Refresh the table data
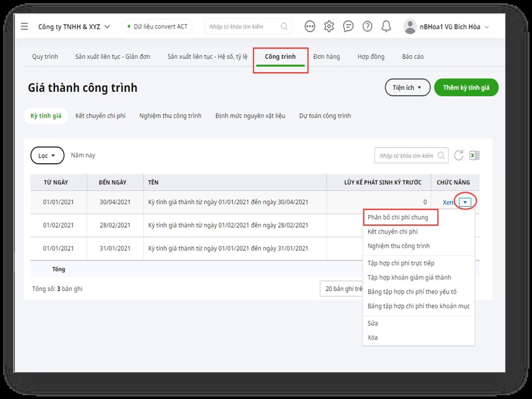This screenshot has width=532, height=399. tap(459, 155)
